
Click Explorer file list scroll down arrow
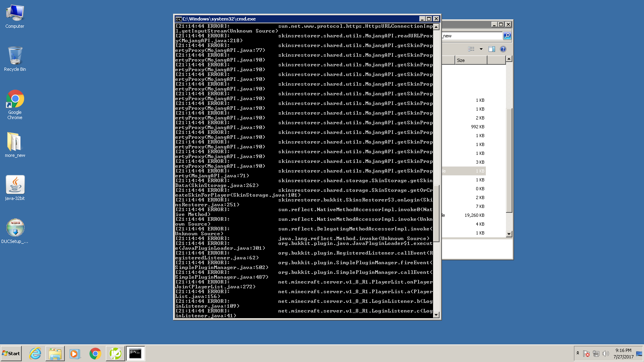tap(509, 234)
